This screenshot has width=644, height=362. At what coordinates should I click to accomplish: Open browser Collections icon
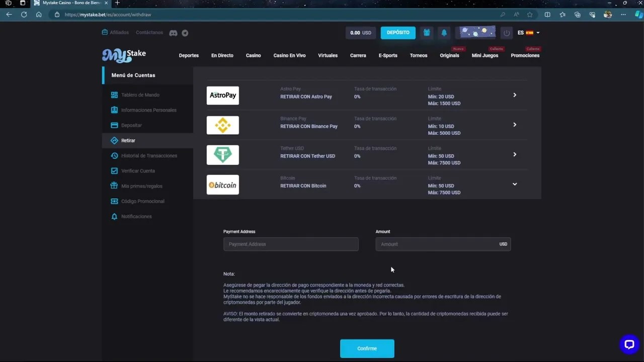[578, 15]
